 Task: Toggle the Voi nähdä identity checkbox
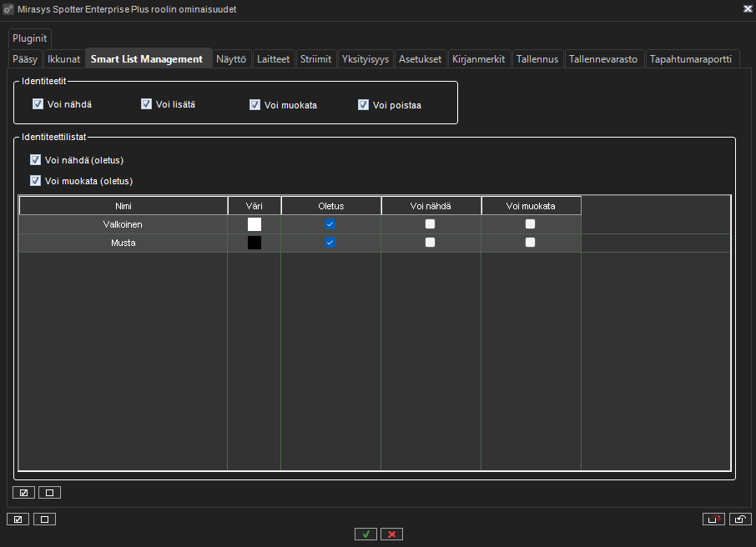pyautogui.click(x=38, y=104)
